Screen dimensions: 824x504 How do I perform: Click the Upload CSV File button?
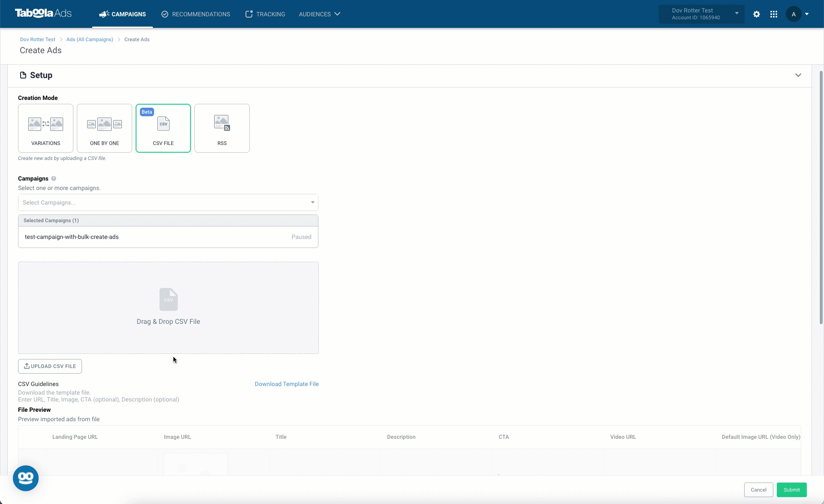point(50,366)
